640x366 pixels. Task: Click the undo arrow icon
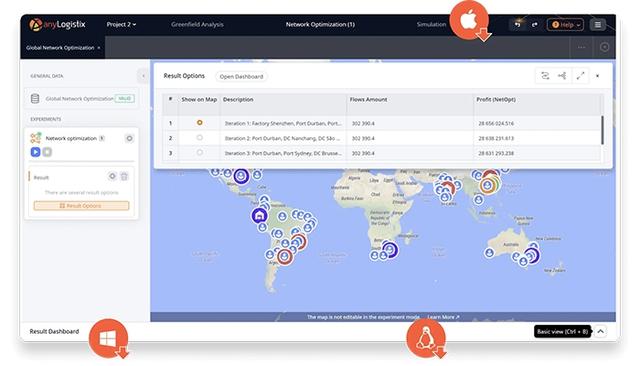coord(518,25)
